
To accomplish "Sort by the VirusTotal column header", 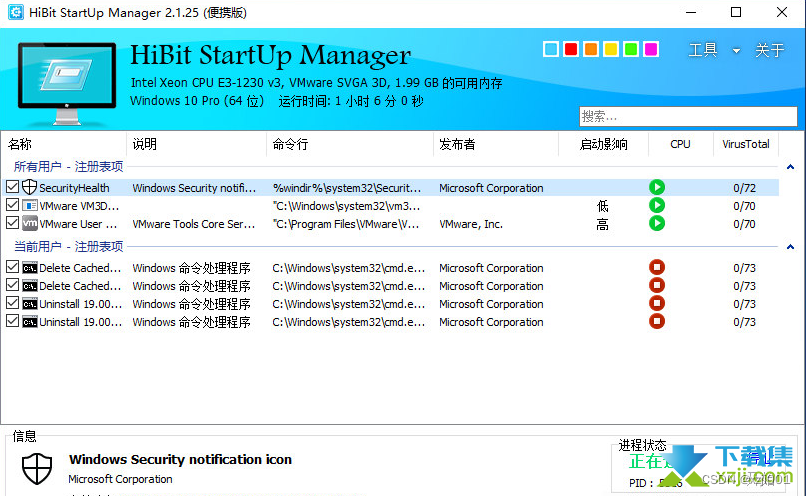I will tap(745, 144).
